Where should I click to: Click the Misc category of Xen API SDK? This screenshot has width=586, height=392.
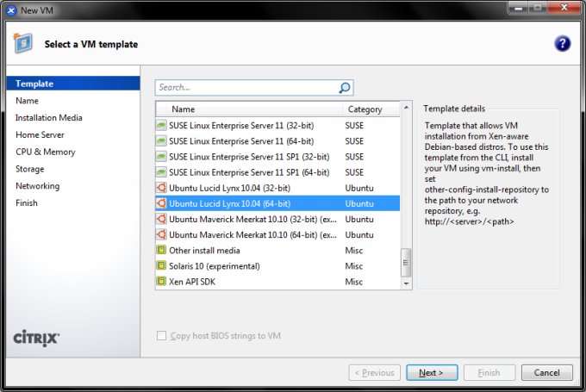tap(353, 282)
